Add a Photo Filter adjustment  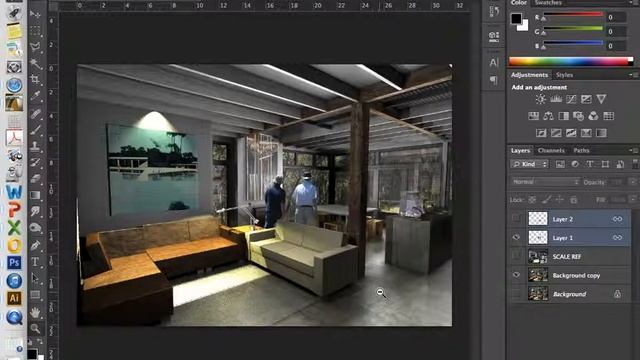click(x=578, y=116)
